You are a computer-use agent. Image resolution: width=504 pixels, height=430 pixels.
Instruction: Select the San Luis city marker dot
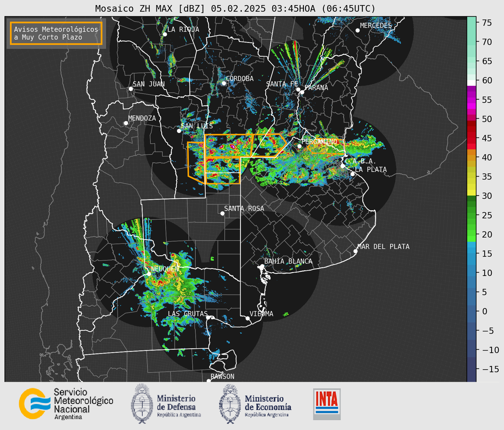[x=179, y=131]
